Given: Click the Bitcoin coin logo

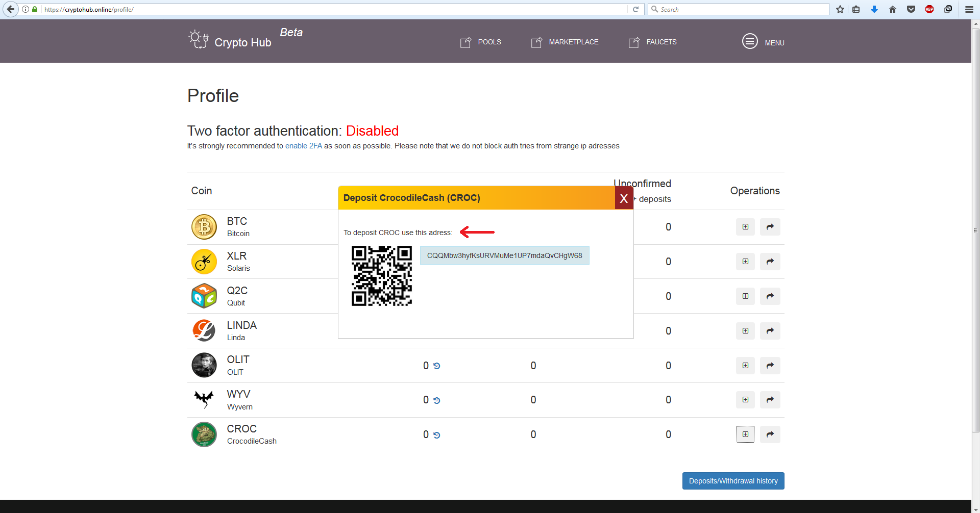Looking at the screenshot, I should (204, 227).
